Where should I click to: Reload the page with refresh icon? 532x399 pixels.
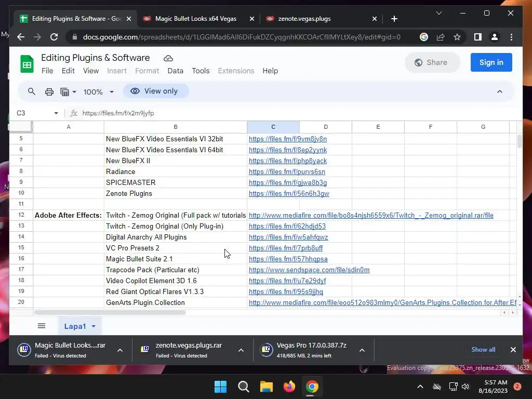[x=54, y=37]
